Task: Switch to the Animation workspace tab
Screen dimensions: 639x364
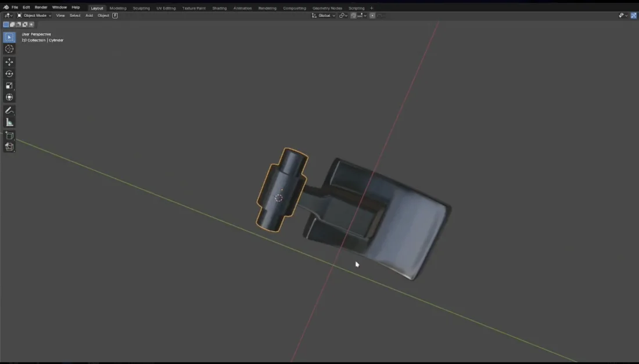Action: point(242,8)
